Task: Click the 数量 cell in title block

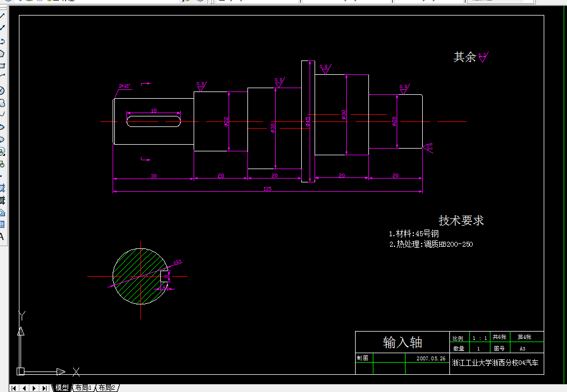Action: pos(458,349)
